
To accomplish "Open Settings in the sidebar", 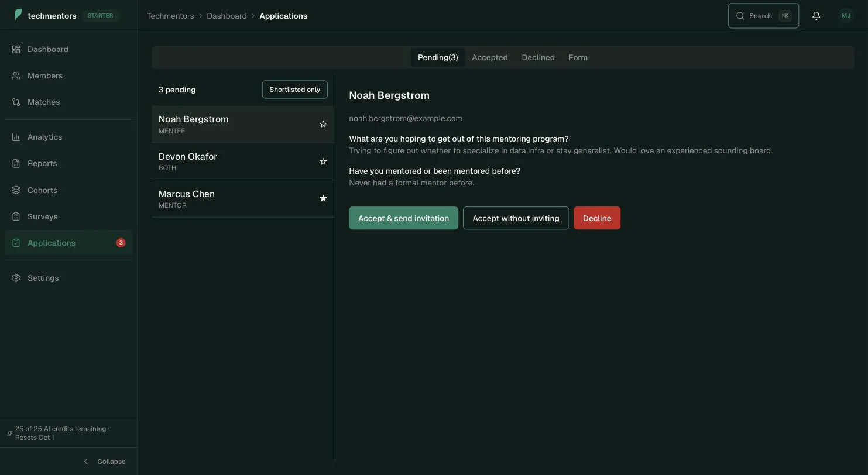I will (x=68, y=278).
